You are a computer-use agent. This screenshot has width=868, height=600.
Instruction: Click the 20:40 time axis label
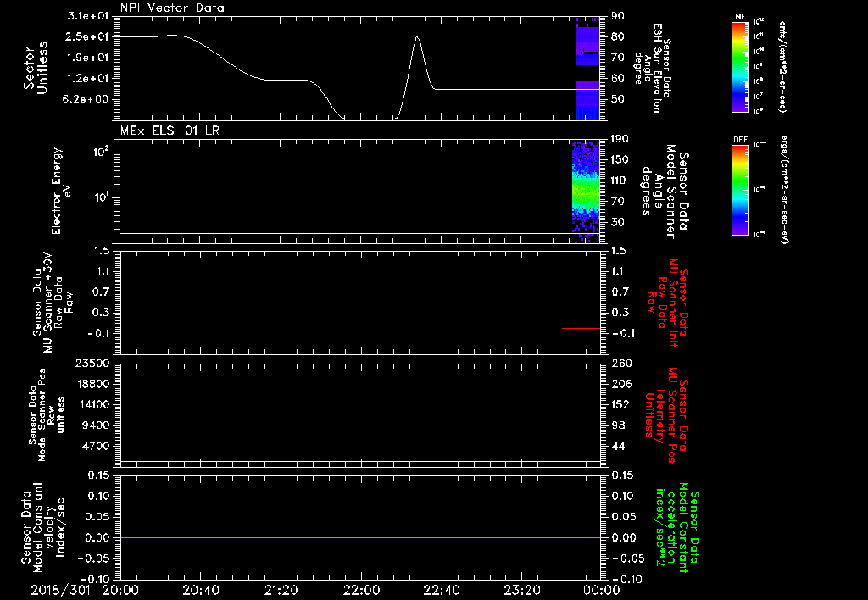pos(201,590)
